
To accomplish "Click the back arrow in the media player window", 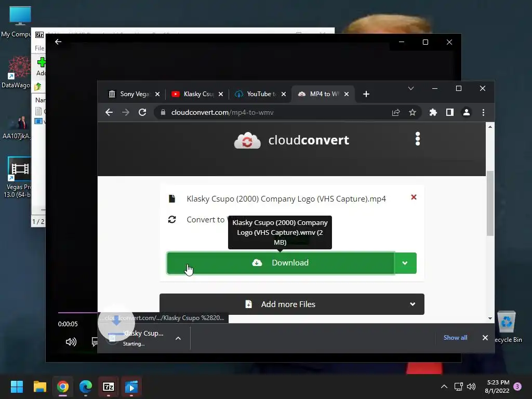I will (x=58, y=42).
